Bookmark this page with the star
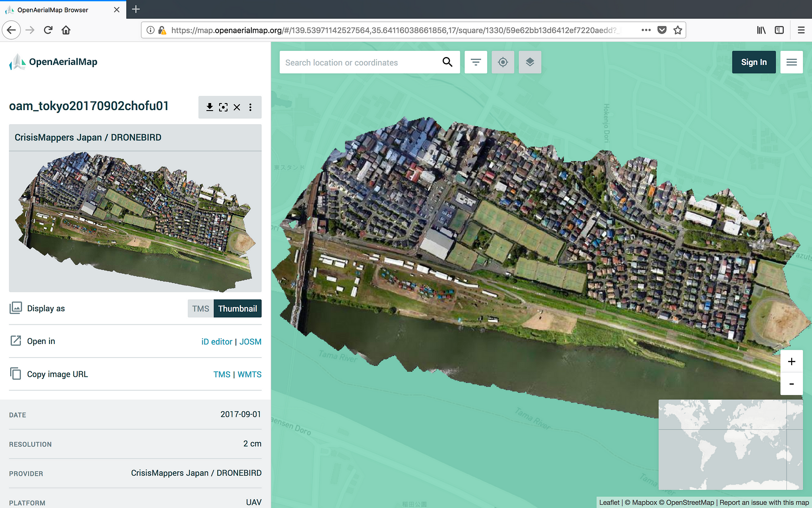 (678, 30)
